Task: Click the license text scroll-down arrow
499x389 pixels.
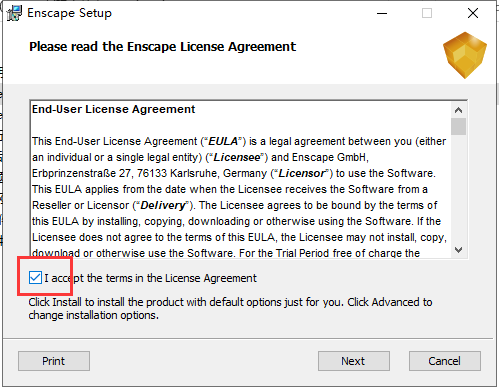Action: click(458, 250)
